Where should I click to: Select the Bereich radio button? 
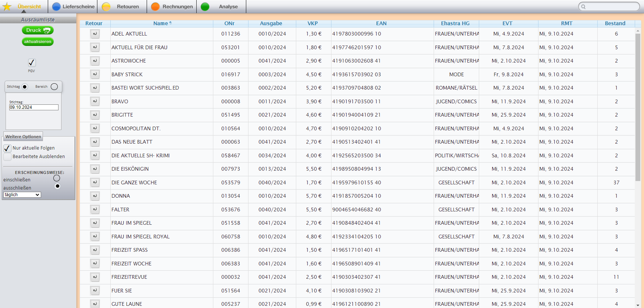(x=54, y=87)
